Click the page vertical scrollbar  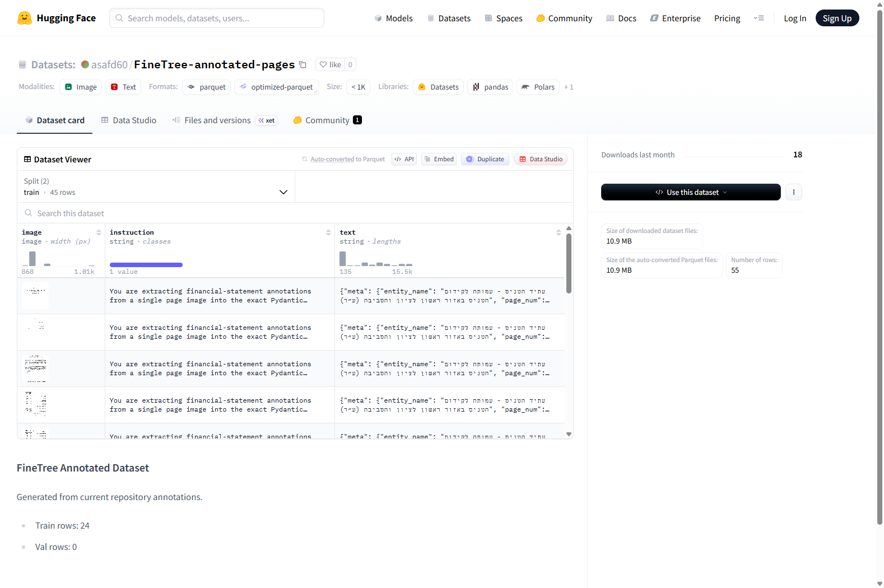point(880,268)
